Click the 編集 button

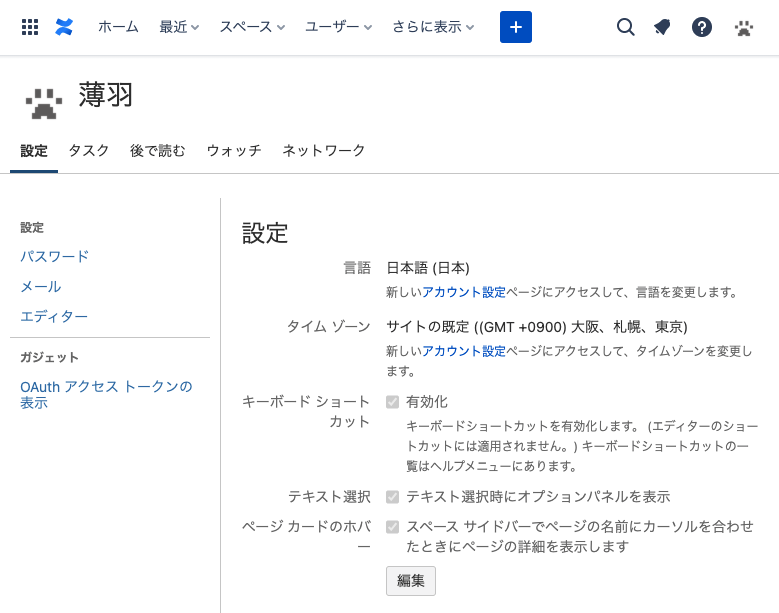pyautogui.click(x=411, y=581)
